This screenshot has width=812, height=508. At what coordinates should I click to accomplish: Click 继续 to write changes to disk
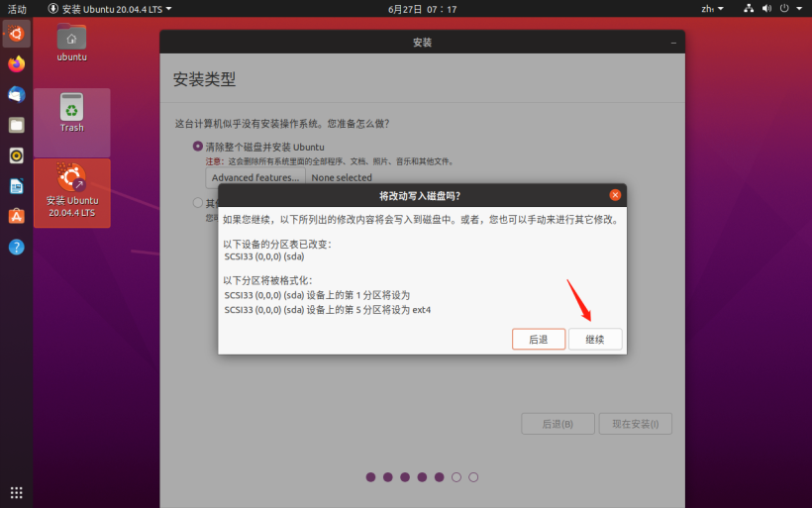pos(595,339)
